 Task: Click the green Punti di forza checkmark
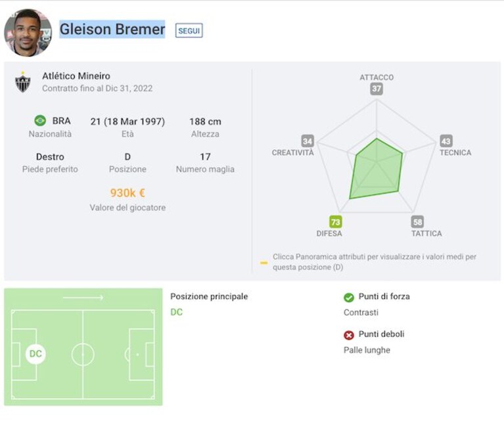tap(349, 298)
